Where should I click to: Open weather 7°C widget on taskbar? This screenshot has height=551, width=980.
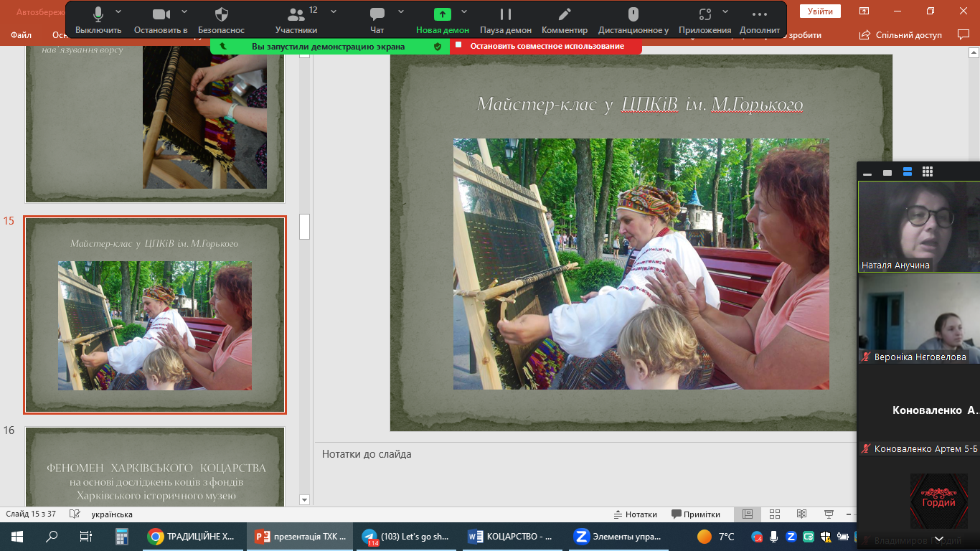(x=716, y=536)
